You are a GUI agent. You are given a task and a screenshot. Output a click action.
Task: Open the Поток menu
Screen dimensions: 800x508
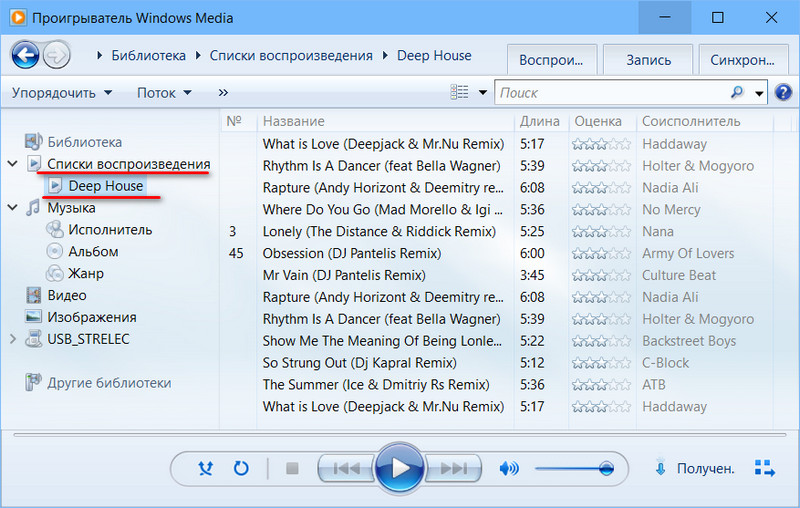[x=164, y=93]
